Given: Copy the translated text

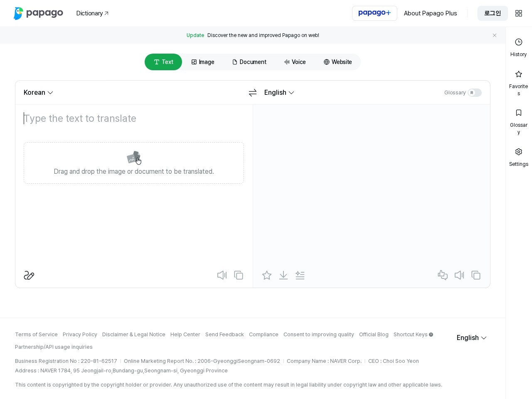Looking at the screenshot, I should click(476, 275).
